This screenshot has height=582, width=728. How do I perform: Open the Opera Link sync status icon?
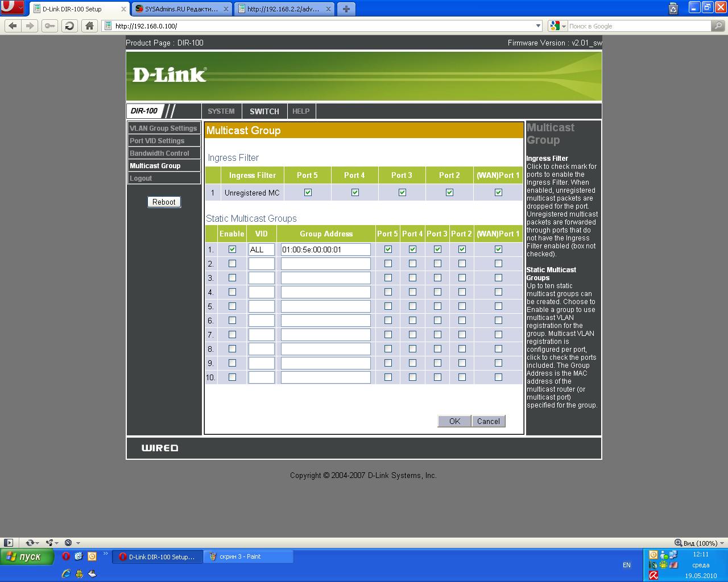[x=30, y=543]
